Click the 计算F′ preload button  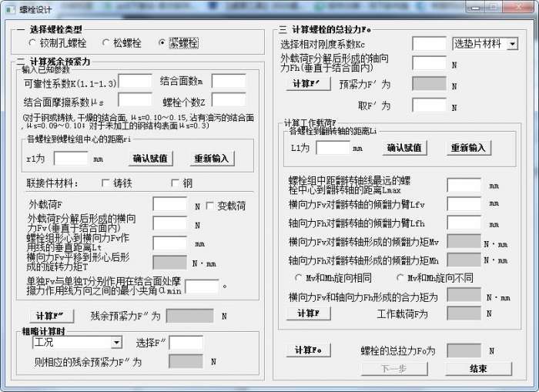coord(308,83)
